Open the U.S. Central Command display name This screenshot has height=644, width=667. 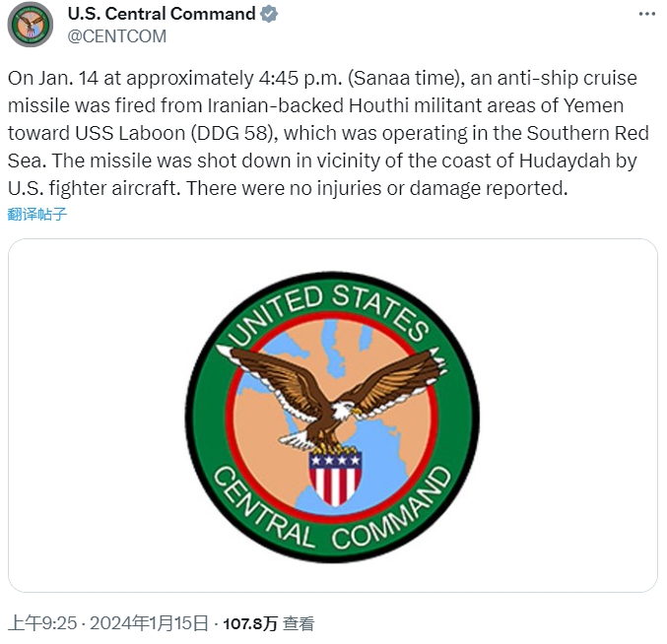160,14
